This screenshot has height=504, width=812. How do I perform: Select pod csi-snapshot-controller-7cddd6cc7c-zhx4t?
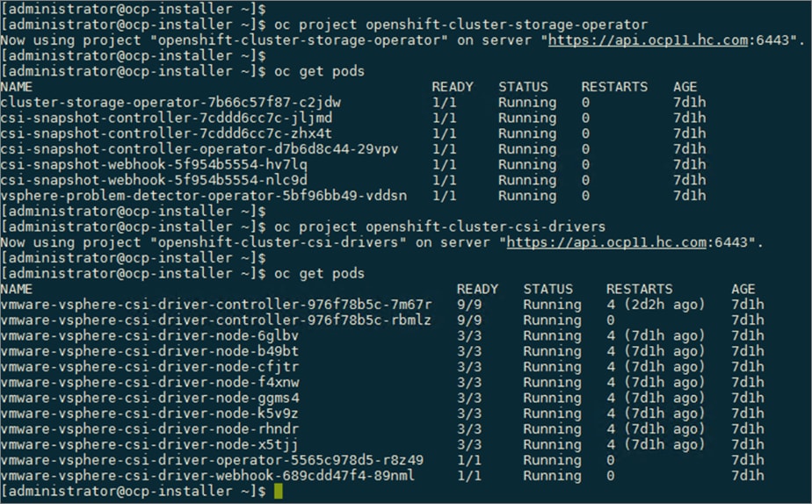pos(166,133)
